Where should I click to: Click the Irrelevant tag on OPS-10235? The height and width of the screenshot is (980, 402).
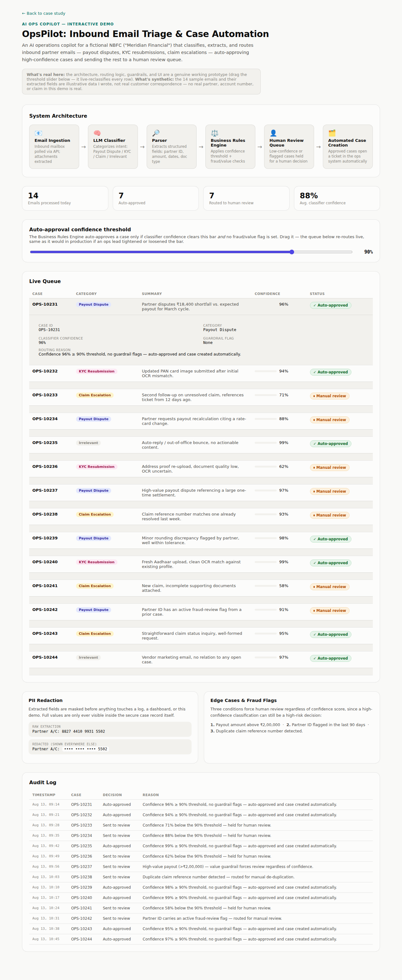pyautogui.click(x=88, y=443)
